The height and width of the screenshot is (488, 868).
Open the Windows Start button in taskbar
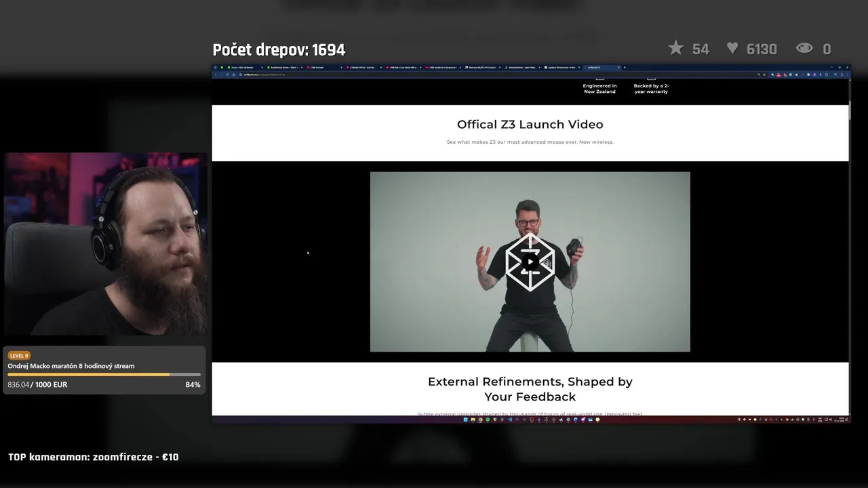465,420
